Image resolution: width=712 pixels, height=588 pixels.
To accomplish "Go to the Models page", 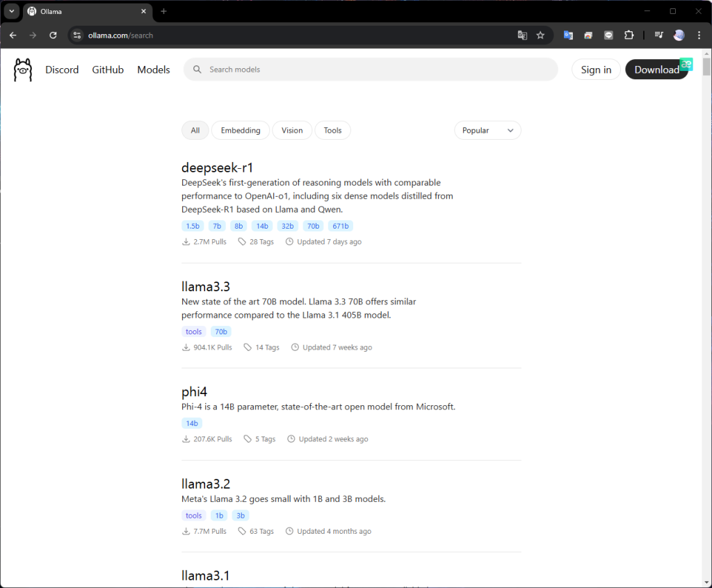I will click(x=154, y=70).
